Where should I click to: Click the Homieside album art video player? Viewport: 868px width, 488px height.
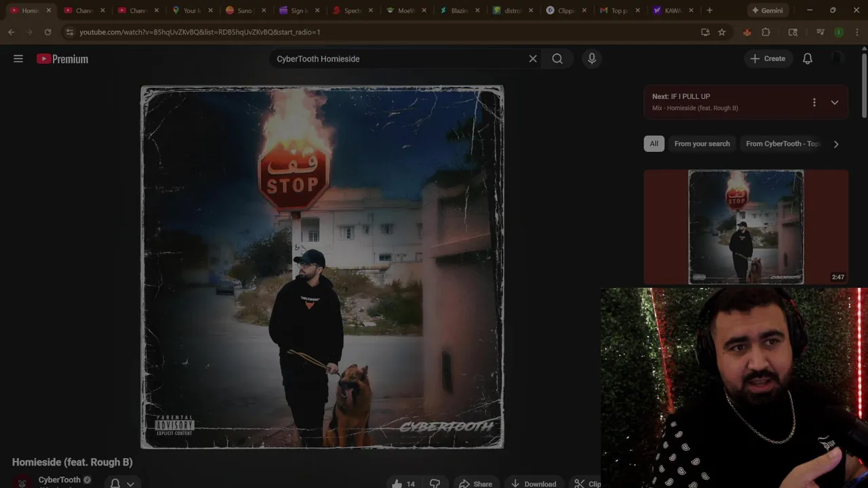pos(322,267)
